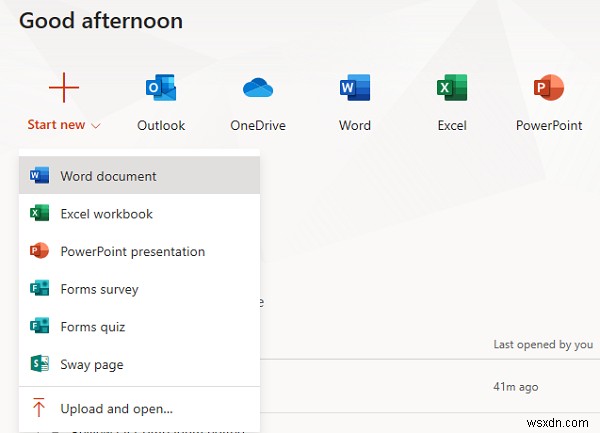Click the Forms icon beside Forms quiz
The height and width of the screenshot is (433, 600).
click(39, 326)
